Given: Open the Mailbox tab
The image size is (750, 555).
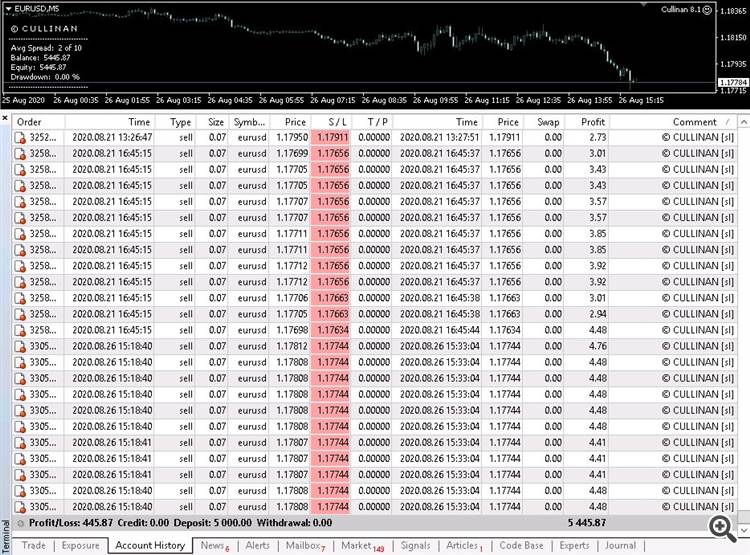Looking at the screenshot, I should click(305, 545).
